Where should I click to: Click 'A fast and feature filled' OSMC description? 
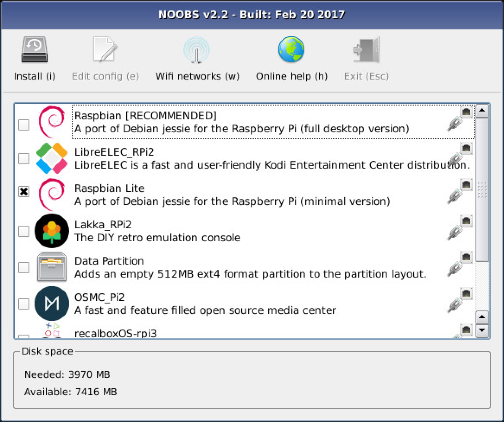pyautogui.click(x=205, y=310)
